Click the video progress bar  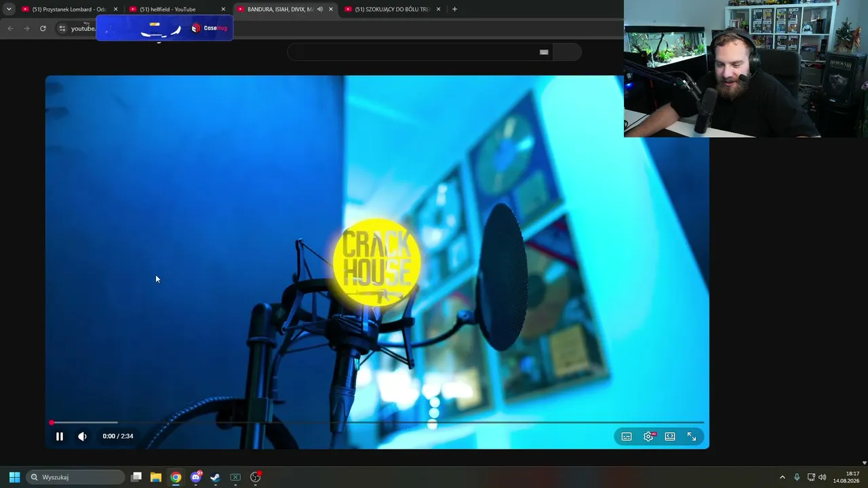pos(377,422)
